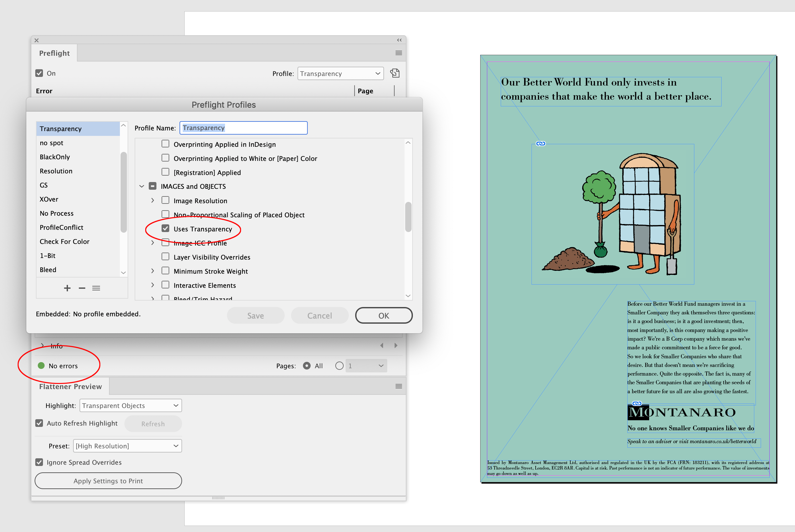
Task: Collapse the IMAGES and OBJECTS section
Action: click(x=141, y=186)
